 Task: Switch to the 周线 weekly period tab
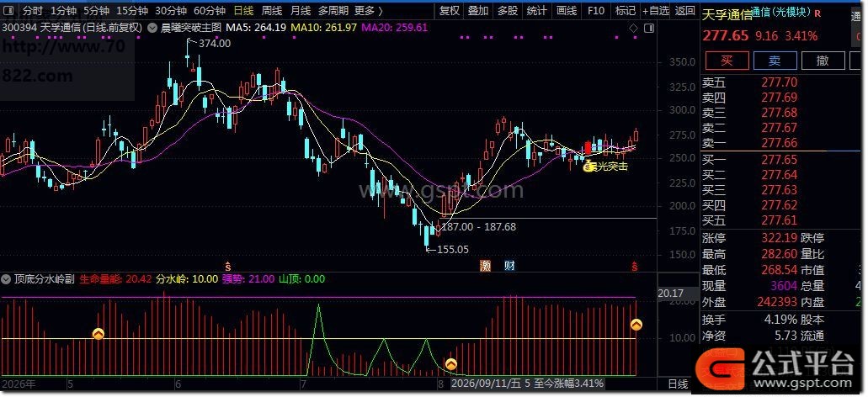(x=272, y=10)
